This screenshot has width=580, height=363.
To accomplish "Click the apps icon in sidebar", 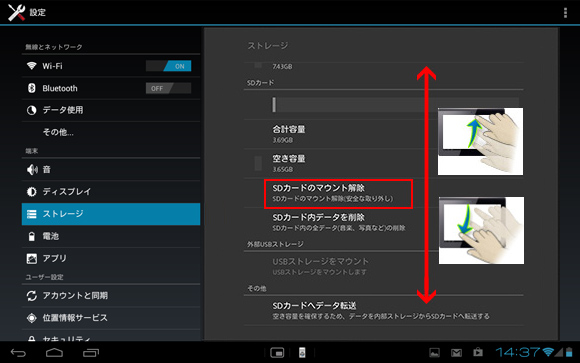I will point(32,258).
